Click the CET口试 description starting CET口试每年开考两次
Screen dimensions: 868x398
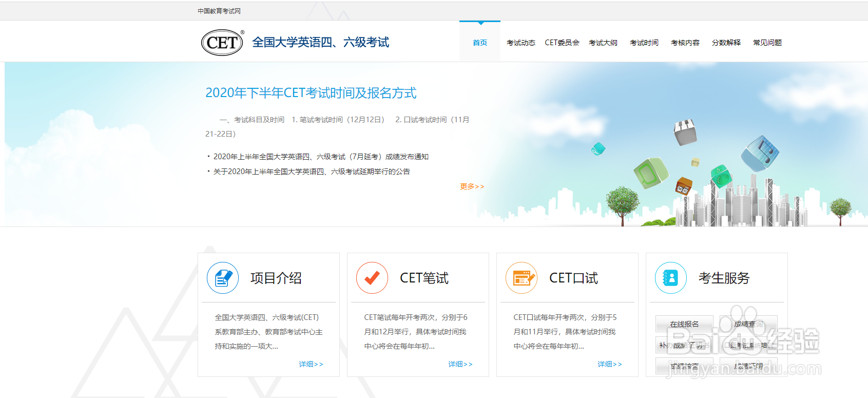[x=565, y=332]
